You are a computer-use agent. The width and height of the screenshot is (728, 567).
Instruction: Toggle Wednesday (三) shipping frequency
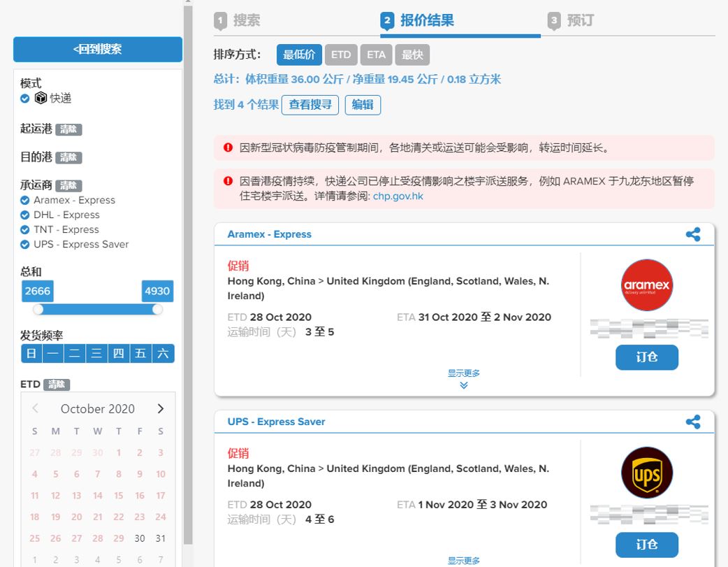pos(97,353)
